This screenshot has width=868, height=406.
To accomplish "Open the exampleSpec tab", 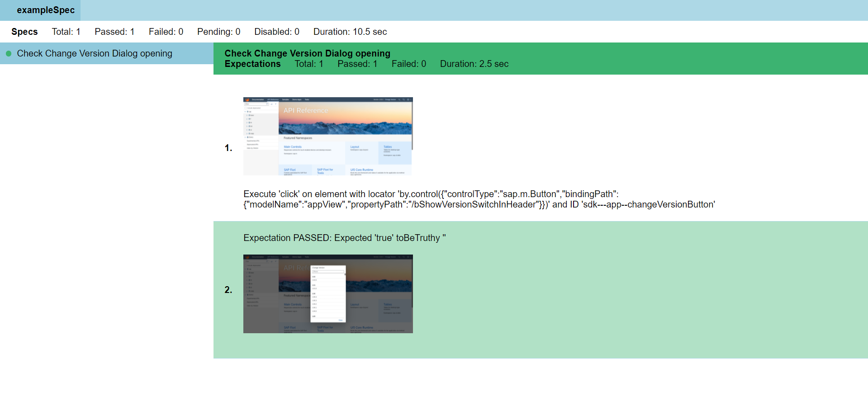I will (x=40, y=10).
